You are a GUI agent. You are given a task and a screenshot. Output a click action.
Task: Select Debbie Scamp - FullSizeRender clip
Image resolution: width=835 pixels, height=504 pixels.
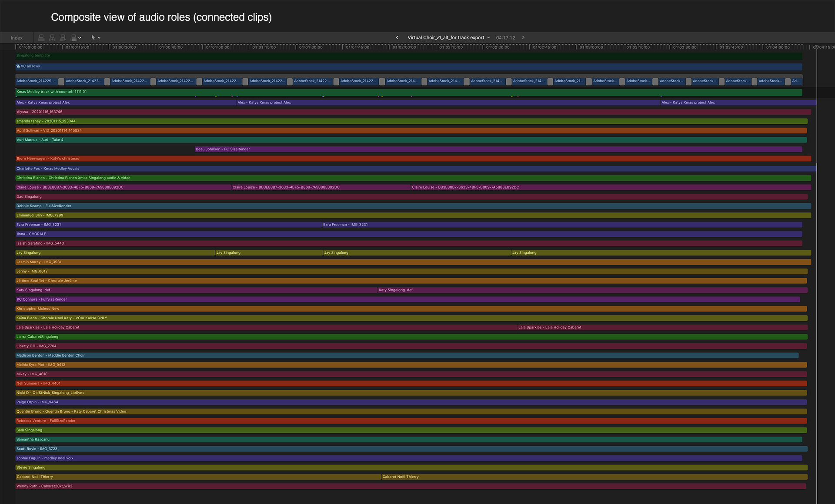point(413,206)
